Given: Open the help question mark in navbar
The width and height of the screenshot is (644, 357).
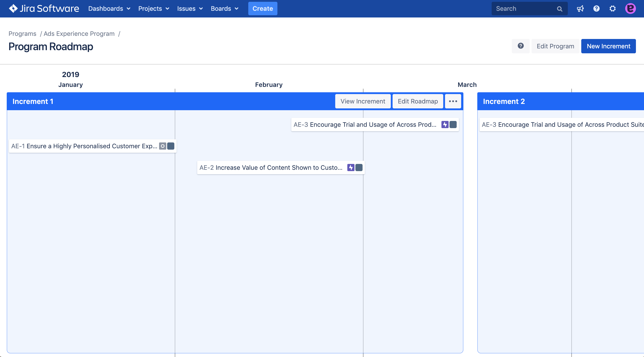Looking at the screenshot, I should click(596, 9).
